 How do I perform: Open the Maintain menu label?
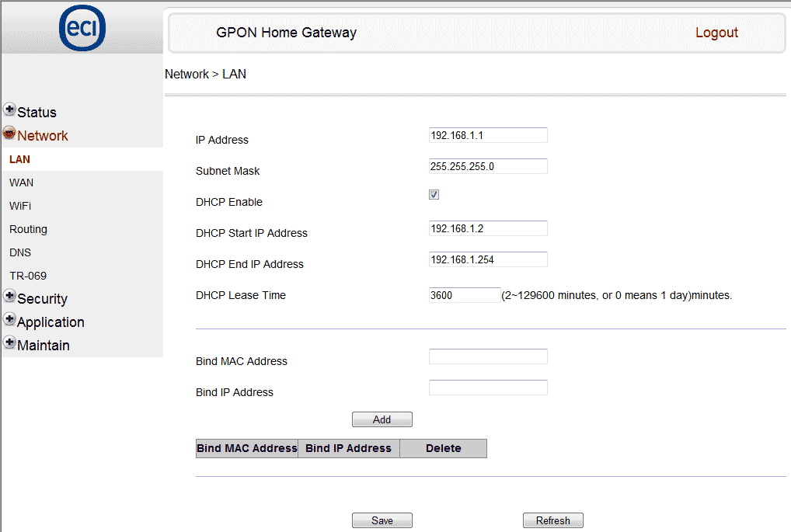[43, 346]
